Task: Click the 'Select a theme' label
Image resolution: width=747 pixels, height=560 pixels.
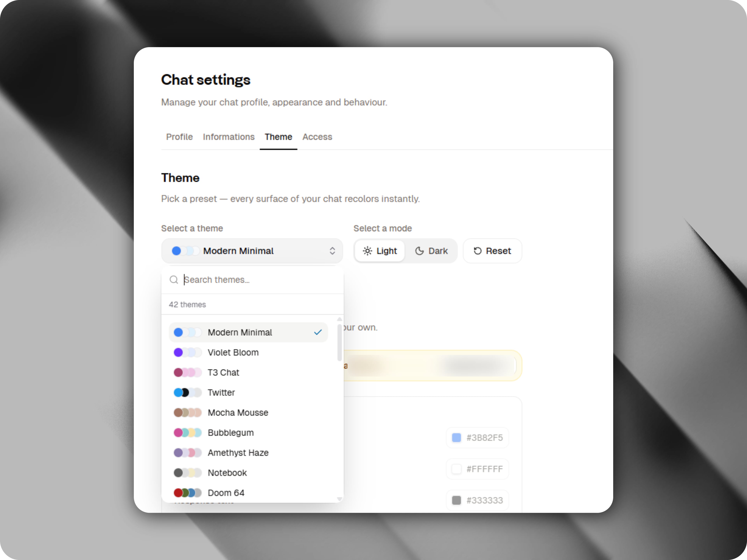Action: tap(192, 228)
